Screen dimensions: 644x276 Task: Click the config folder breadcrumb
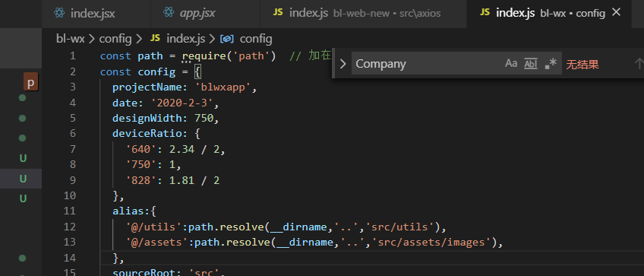115,39
